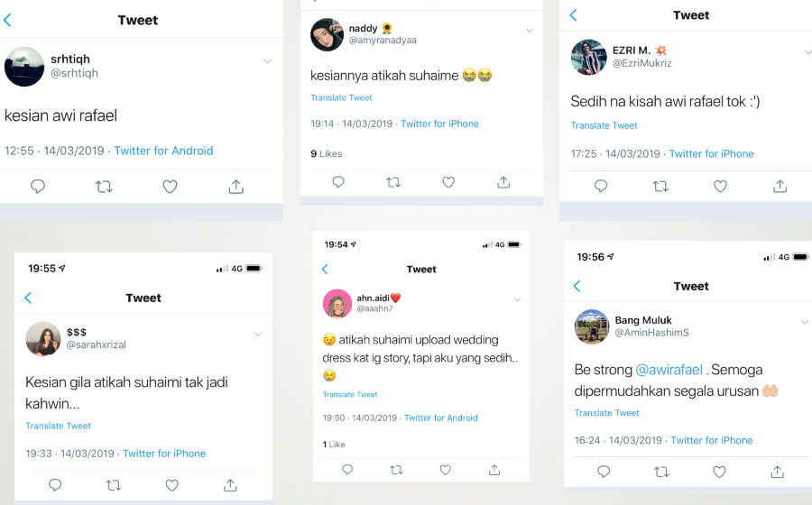This screenshot has height=505, width=812.
Task: Like naddy's tweet about atikah suhaime
Action: click(448, 182)
